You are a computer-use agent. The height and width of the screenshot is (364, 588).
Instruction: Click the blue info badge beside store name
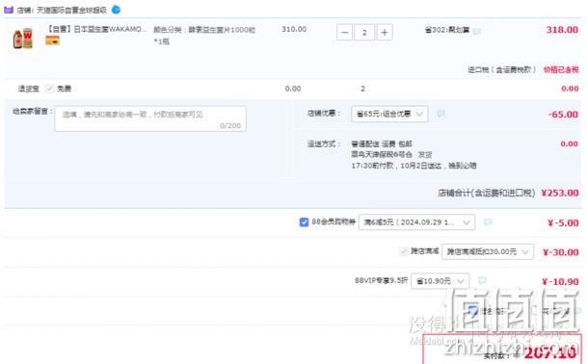[x=117, y=10]
